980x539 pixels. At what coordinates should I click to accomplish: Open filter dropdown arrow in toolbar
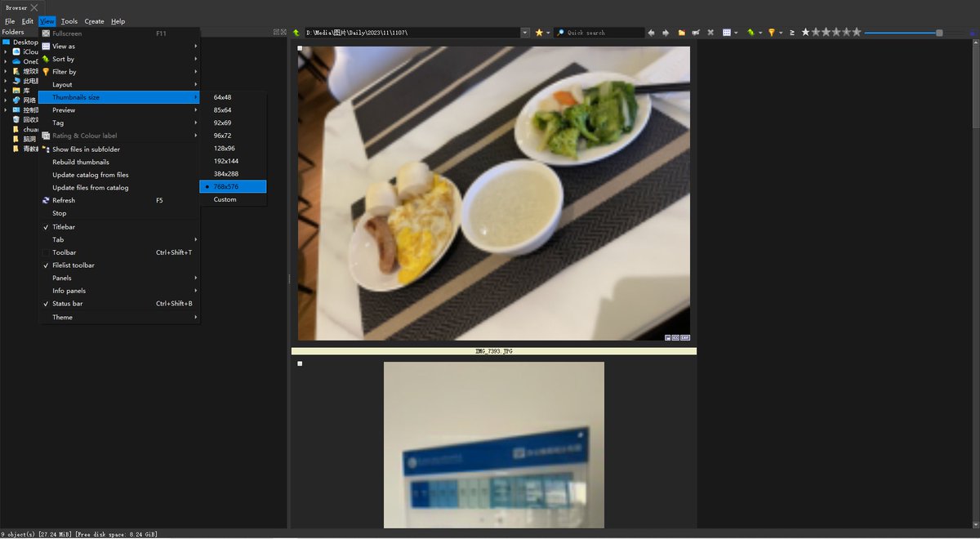(x=781, y=33)
